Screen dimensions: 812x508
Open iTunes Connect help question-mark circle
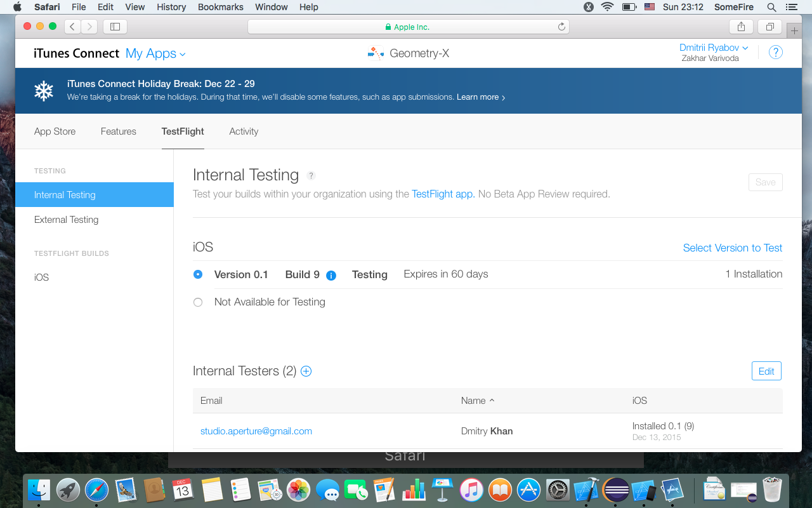coord(775,53)
